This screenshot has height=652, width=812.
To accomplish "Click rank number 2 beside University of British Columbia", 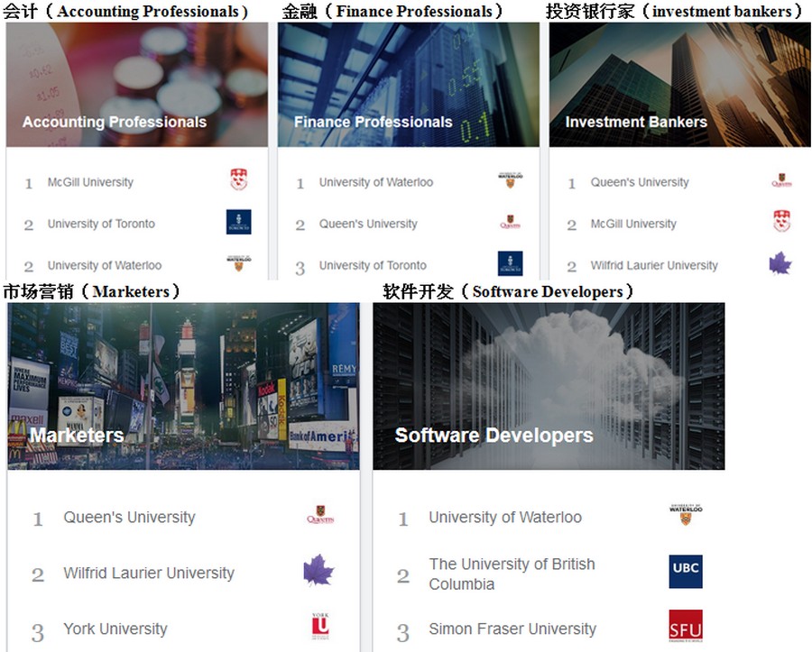I will pyautogui.click(x=403, y=575).
